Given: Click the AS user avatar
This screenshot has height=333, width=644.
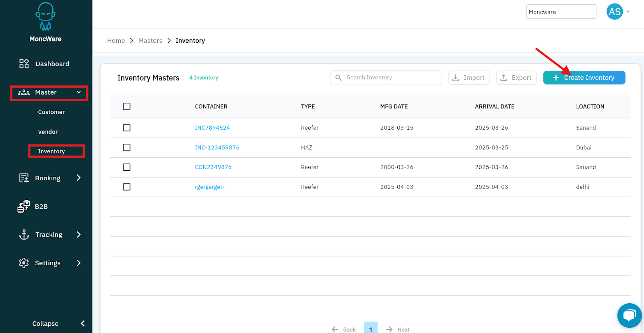Looking at the screenshot, I should 615,12.
